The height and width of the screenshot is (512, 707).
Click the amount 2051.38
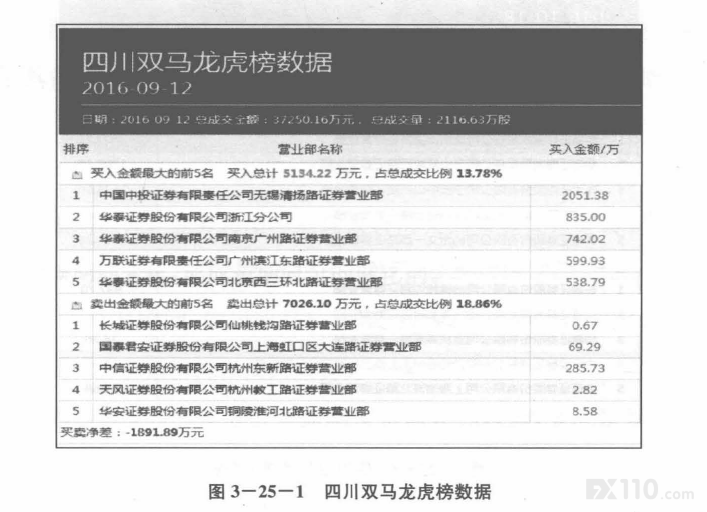[585, 196]
